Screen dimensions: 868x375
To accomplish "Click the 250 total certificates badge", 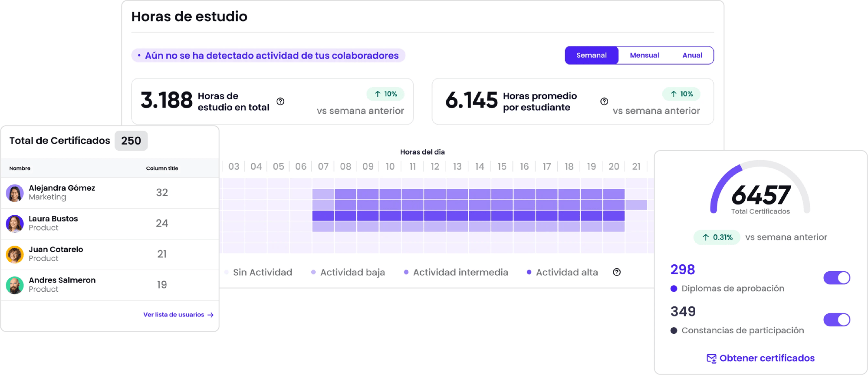I will [131, 141].
